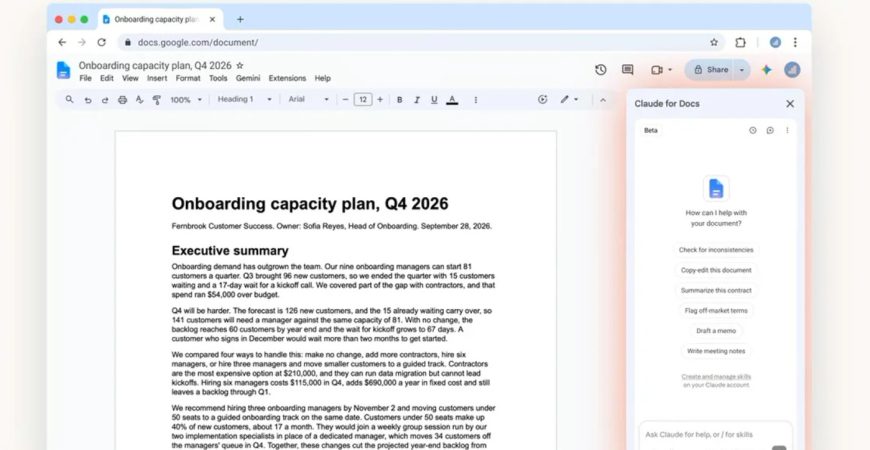Start new chat icon in Claude panel
The image size is (870, 450).
[x=770, y=130]
